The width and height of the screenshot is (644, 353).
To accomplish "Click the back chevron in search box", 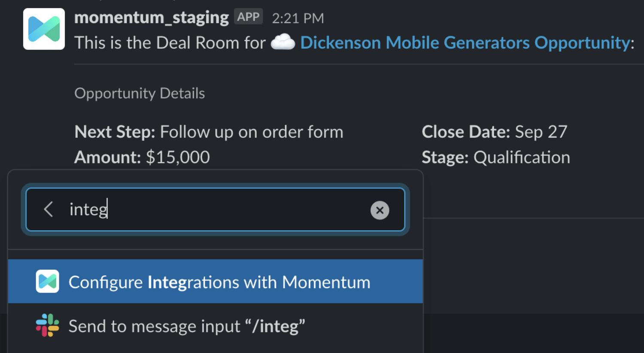I will (49, 209).
